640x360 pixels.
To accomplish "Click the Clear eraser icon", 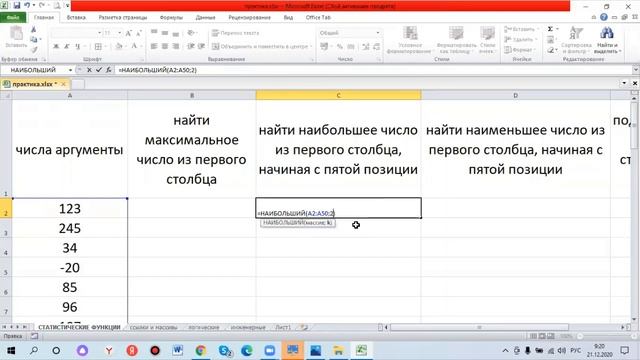I will pyautogui.click(x=551, y=50).
